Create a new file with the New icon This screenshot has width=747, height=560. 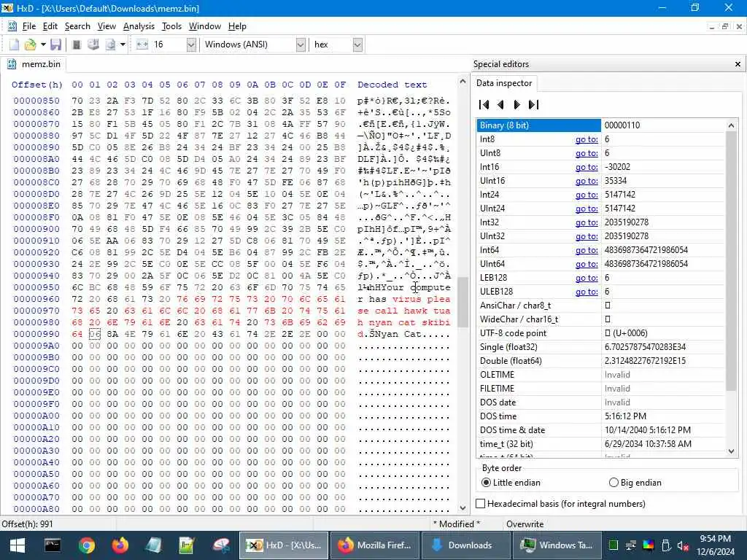[x=15, y=44]
